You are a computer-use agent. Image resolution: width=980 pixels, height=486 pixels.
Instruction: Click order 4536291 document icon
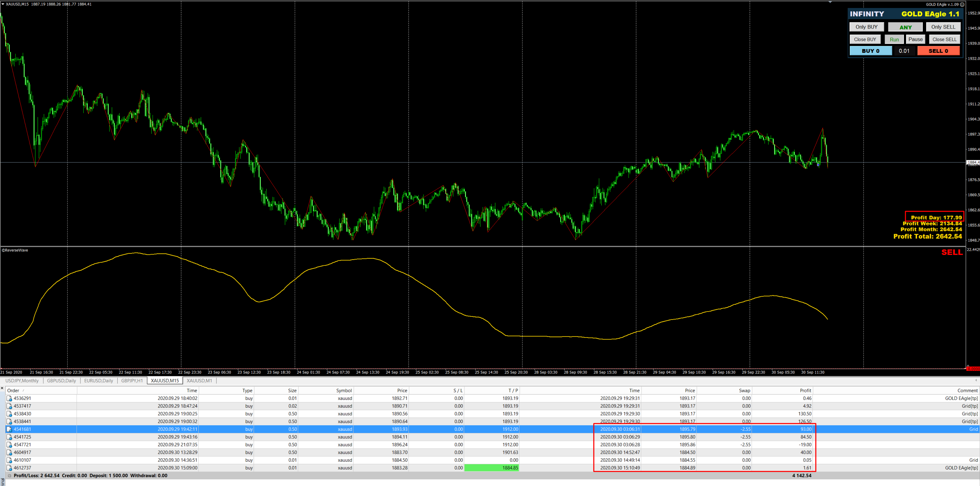(x=9, y=398)
